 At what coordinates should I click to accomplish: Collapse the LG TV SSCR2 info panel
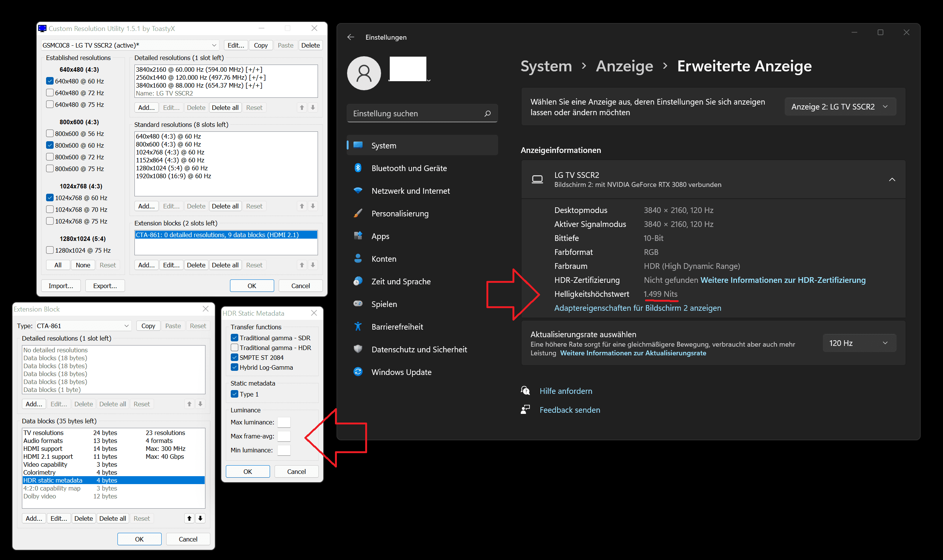(892, 180)
